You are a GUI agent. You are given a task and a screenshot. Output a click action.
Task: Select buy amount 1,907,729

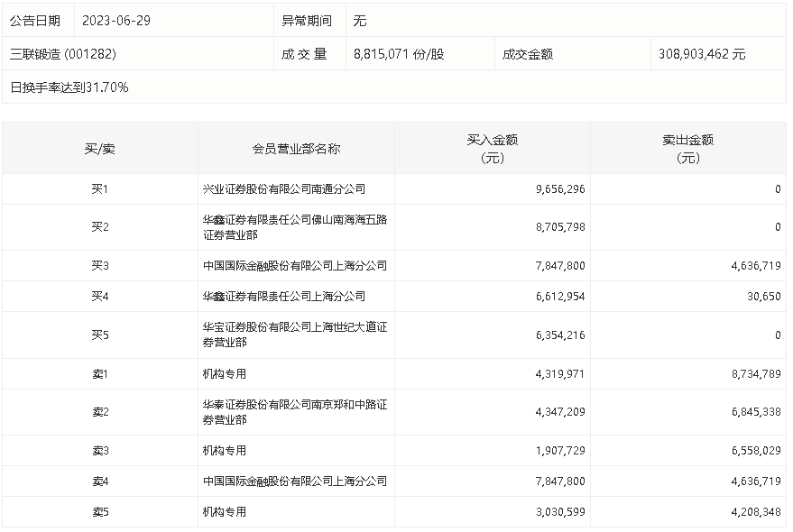click(x=560, y=451)
